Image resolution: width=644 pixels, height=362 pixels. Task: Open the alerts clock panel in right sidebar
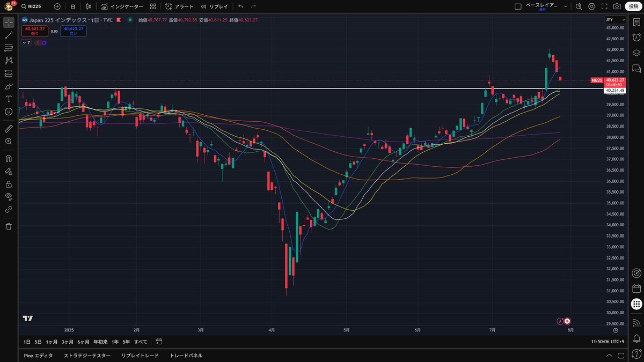(636, 37)
